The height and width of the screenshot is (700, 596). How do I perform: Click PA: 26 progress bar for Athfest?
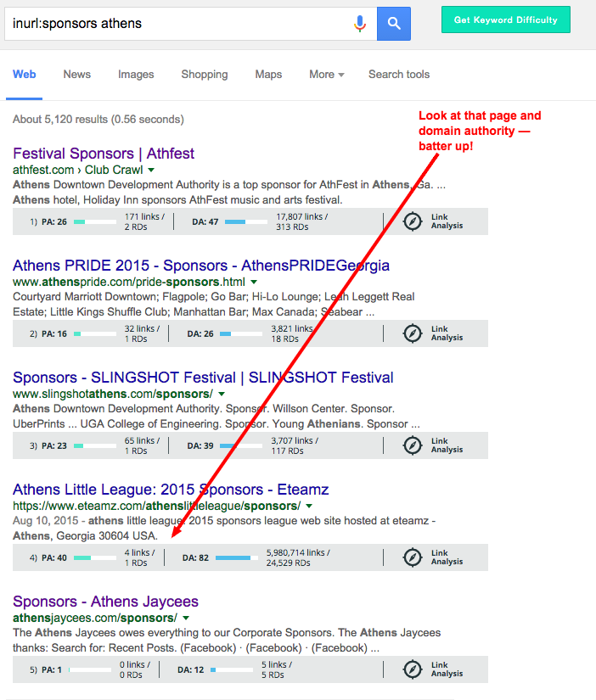coord(95,221)
